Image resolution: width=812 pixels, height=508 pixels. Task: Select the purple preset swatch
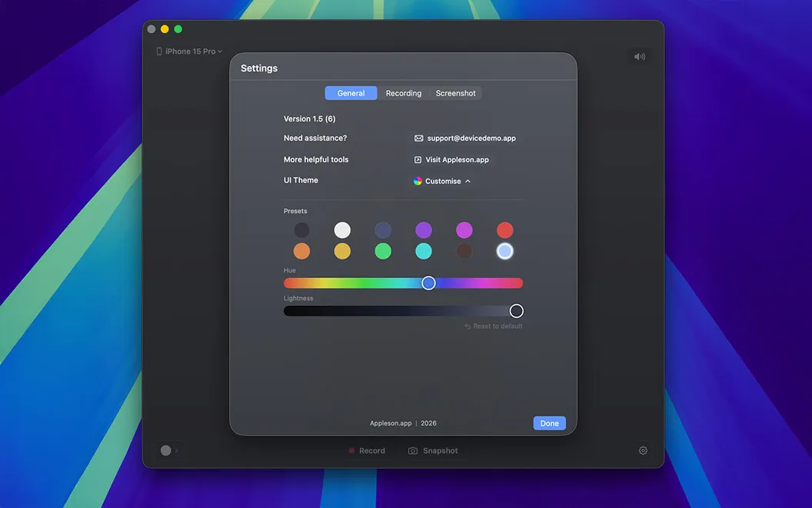click(424, 229)
